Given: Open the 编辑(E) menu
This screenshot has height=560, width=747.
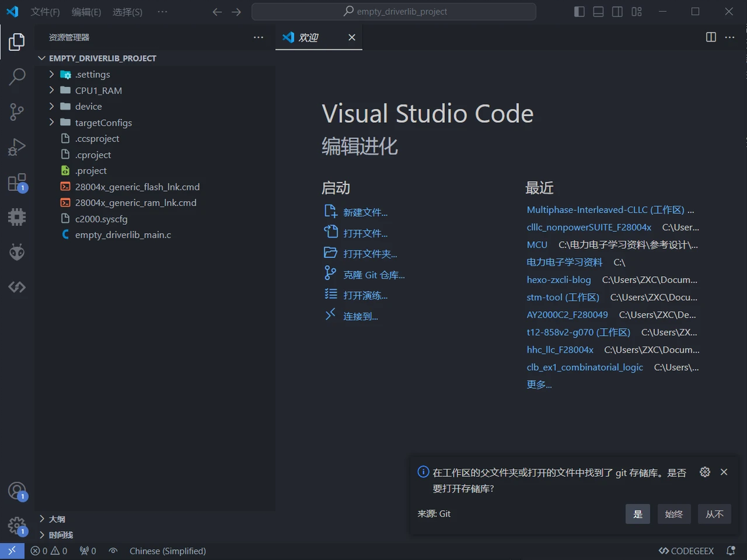Looking at the screenshot, I should click(x=86, y=12).
